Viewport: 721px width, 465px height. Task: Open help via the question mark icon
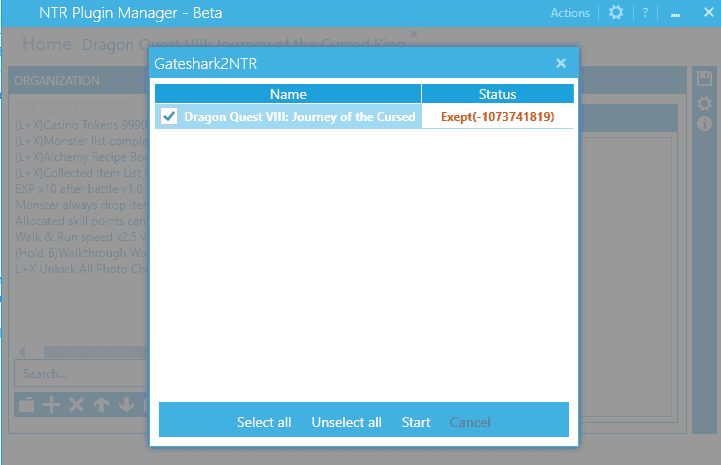[x=645, y=13]
